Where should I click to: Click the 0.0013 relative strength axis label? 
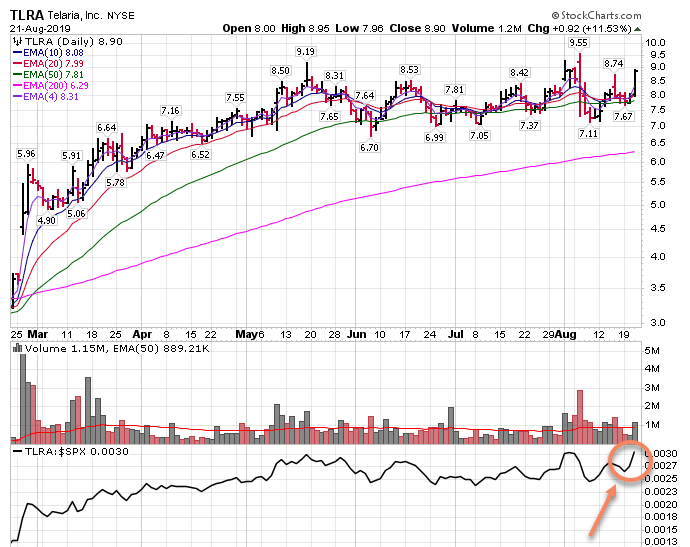click(x=661, y=542)
